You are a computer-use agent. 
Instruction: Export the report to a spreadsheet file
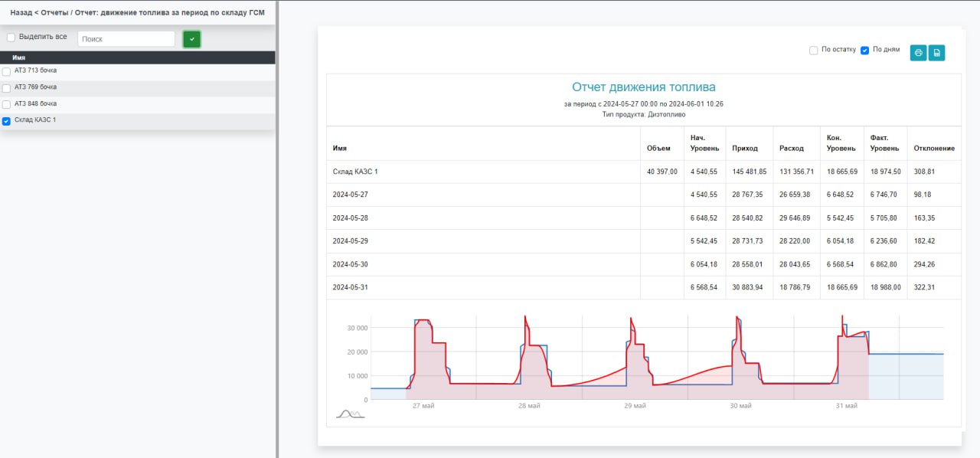click(x=936, y=52)
